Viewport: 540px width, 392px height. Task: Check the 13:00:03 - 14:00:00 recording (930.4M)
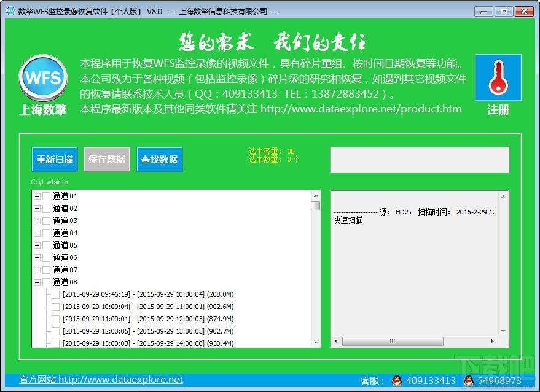tap(55, 343)
